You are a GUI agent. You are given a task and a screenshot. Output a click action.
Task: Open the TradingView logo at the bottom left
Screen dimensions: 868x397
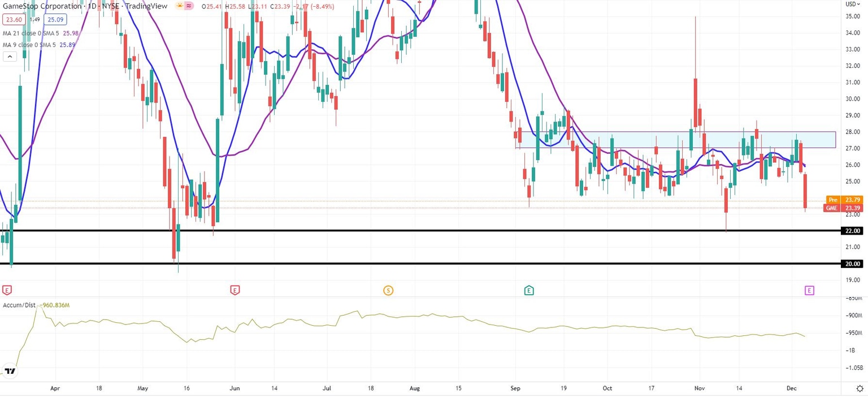point(10,372)
